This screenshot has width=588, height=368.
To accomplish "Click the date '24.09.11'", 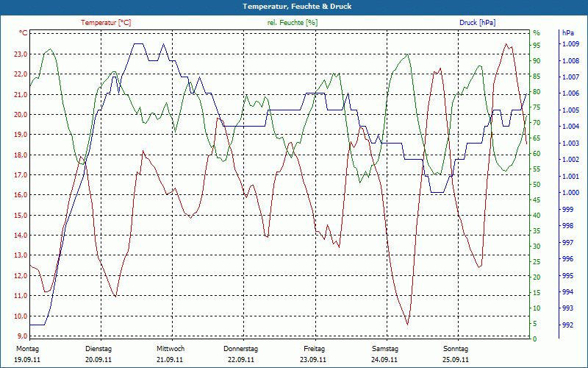I will click(x=384, y=360).
